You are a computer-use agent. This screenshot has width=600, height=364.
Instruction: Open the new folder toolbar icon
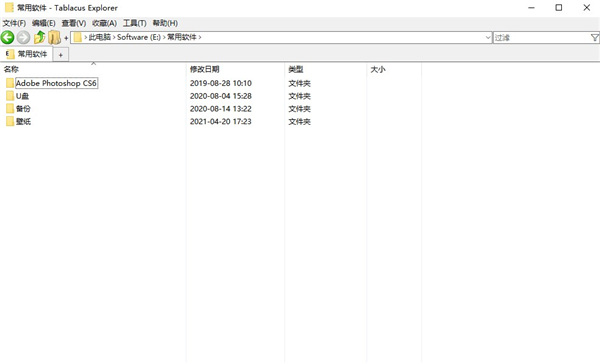(x=54, y=38)
